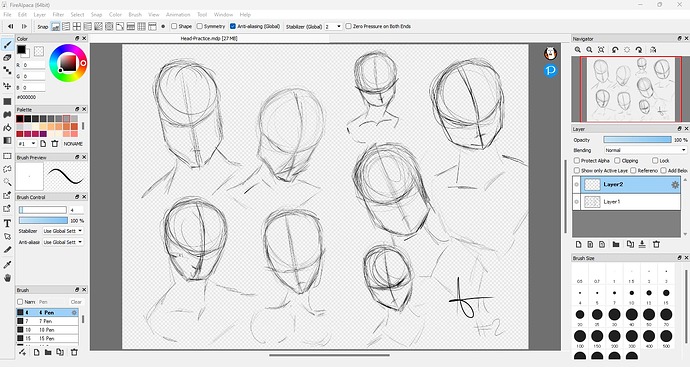
Task: Zoom out using Navigator magnifier minus
Action: [589, 50]
